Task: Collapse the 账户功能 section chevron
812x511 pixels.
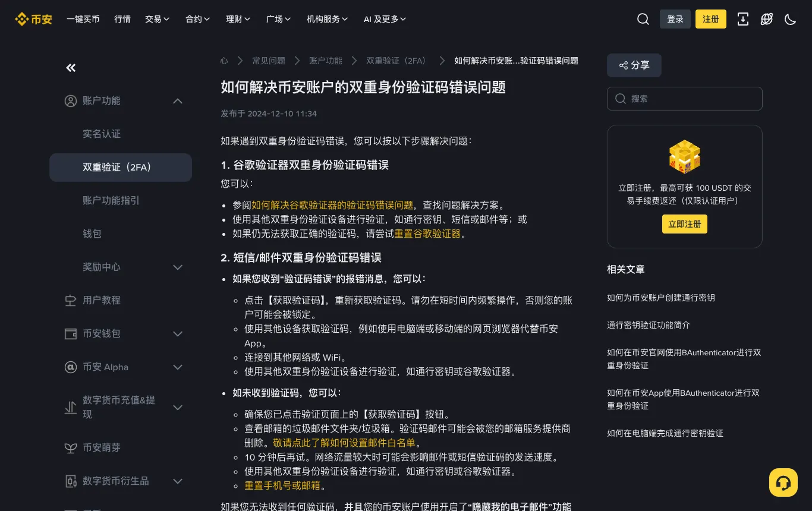Action: pos(178,101)
